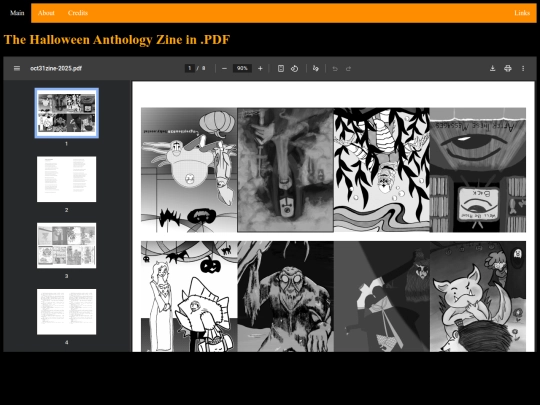Edit the 90% zoom level field
Viewport: 540px width, 405px height.
pyautogui.click(x=242, y=68)
